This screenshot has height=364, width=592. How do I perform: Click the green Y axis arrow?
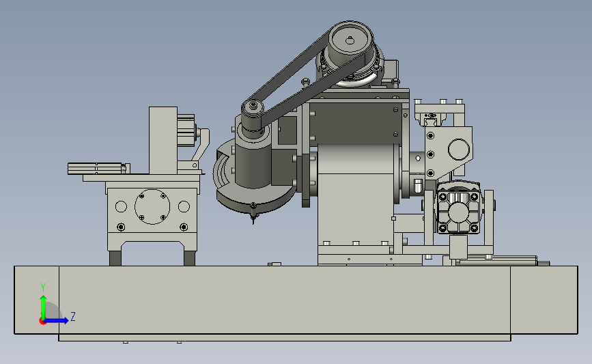[x=43, y=307]
